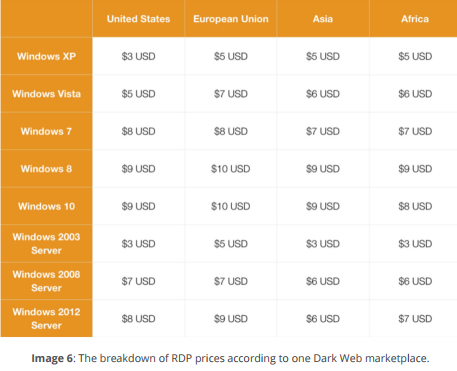
Task: Click Windows Vista Asia price cell
Action: [x=323, y=94]
